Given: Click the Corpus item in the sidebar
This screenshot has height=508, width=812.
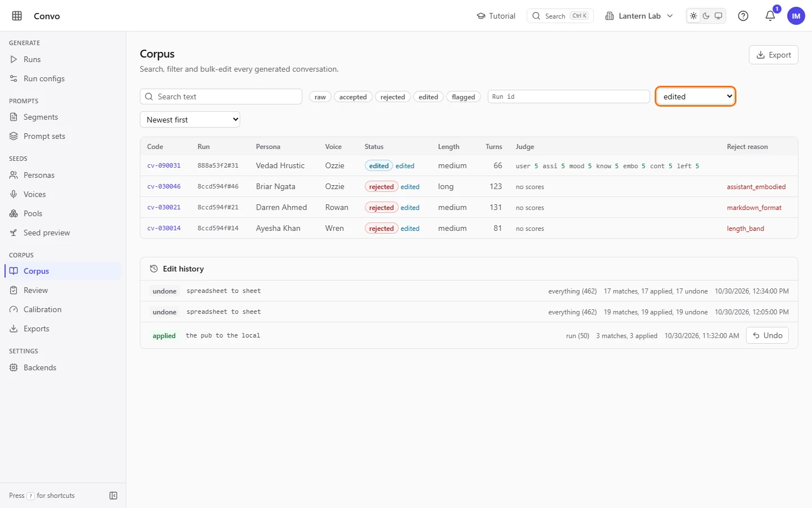Looking at the screenshot, I should [x=63, y=271].
